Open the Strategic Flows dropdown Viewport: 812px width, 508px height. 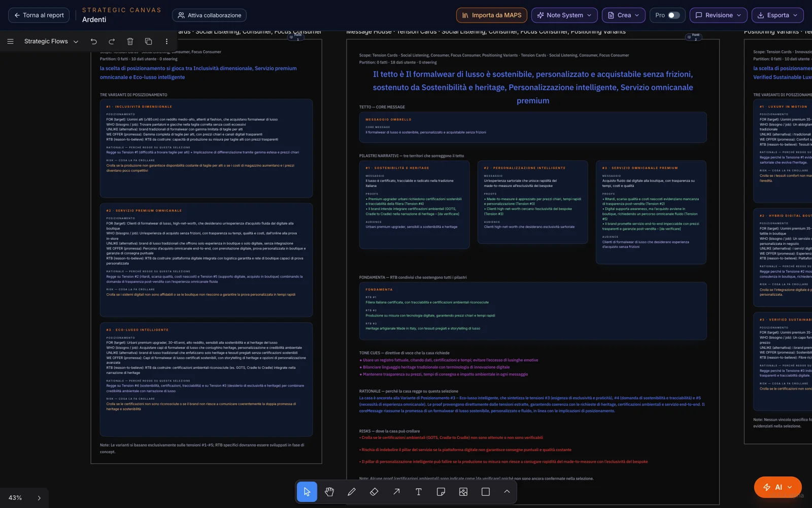pyautogui.click(x=51, y=41)
